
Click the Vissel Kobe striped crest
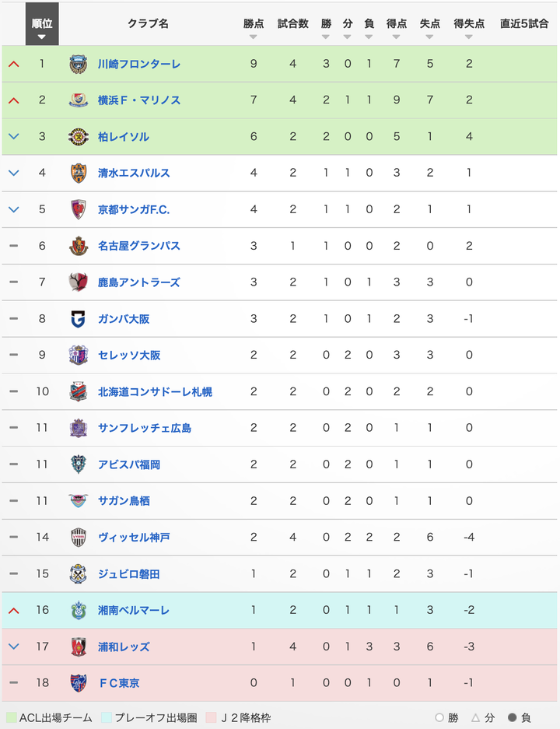(78, 538)
